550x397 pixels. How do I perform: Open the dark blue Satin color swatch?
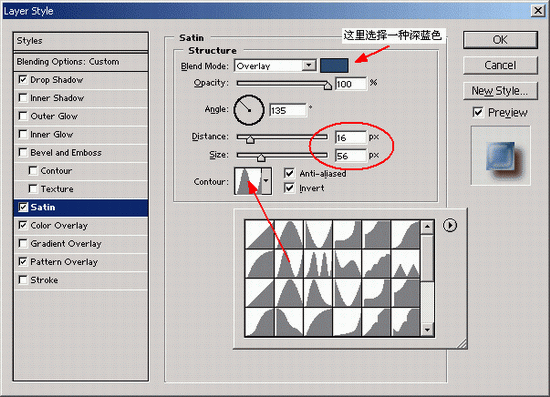pos(334,66)
